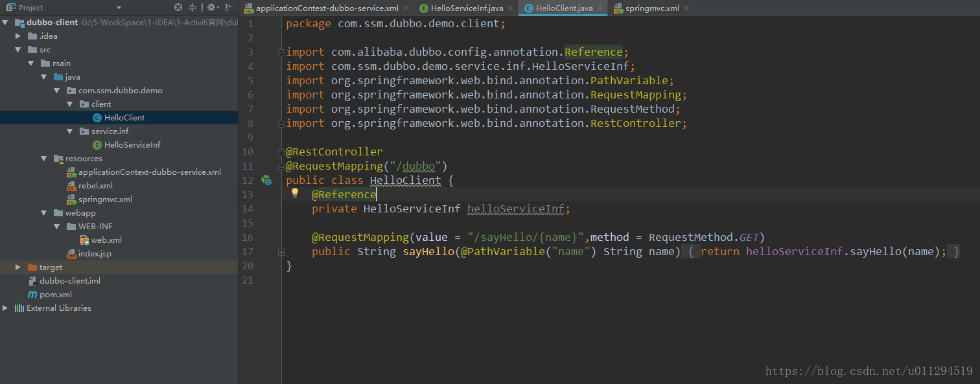980x384 pixels.
Task: Open applicationContext-dubbo-service.xml in project tree
Action: [x=150, y=172]
